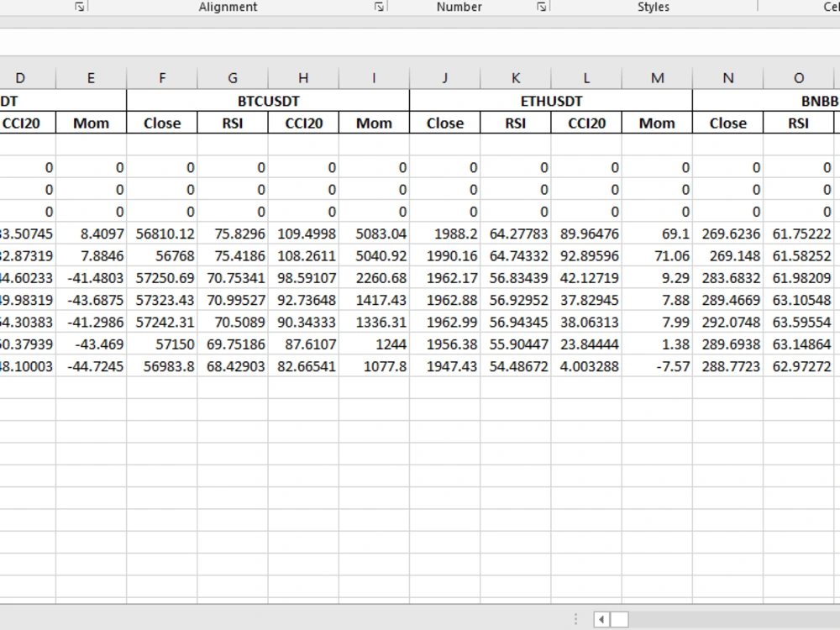Click cell with value 70.99527
The height and width of the screenshot is (630, 840).
coord(233,300)
